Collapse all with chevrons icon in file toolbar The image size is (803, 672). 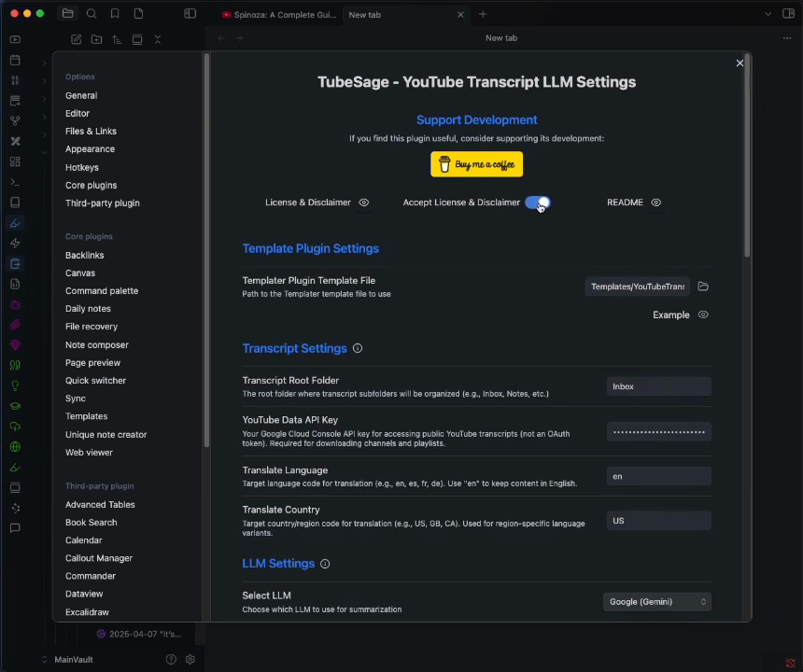pyautogui.click(x=158, y=39)
